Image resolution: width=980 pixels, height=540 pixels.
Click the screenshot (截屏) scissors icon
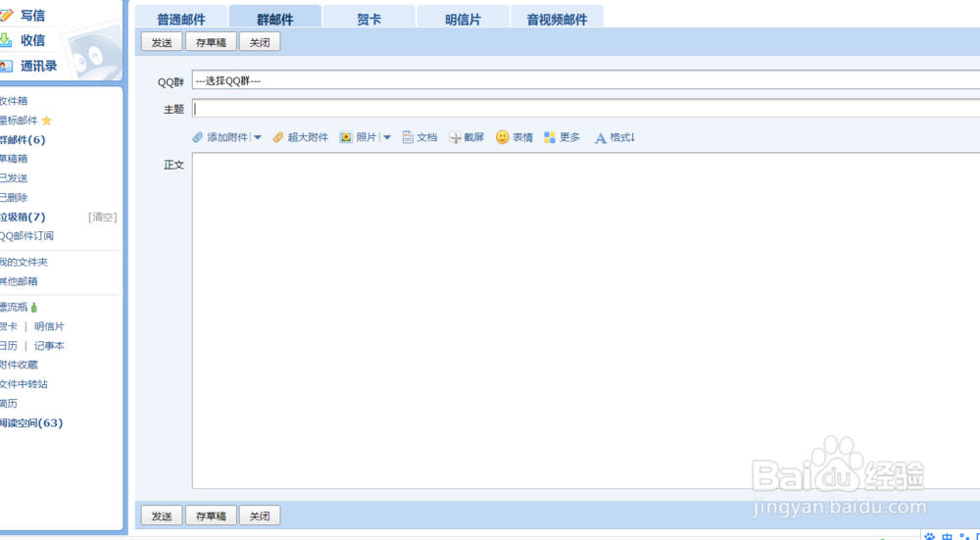click(x=455, y=137)
